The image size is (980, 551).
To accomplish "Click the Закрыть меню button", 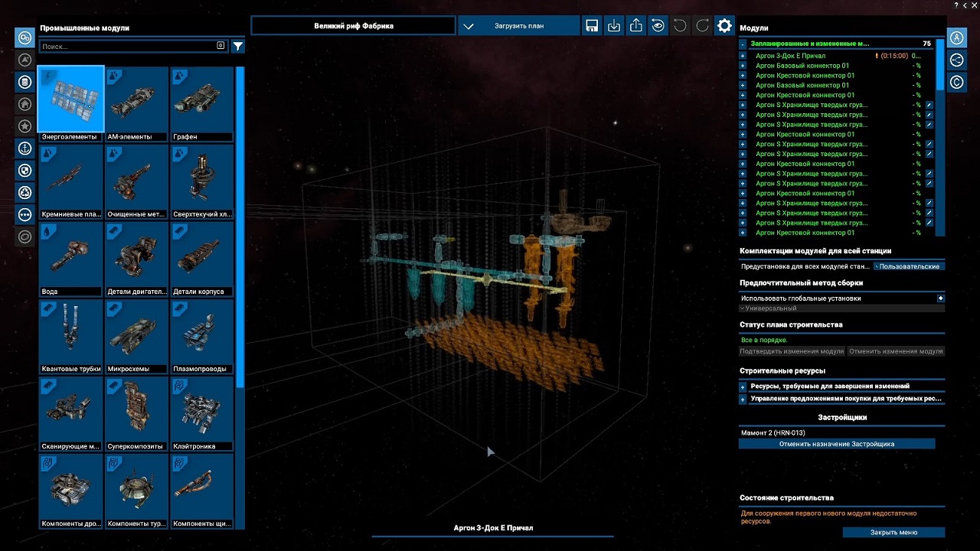I will pos(893,533).
